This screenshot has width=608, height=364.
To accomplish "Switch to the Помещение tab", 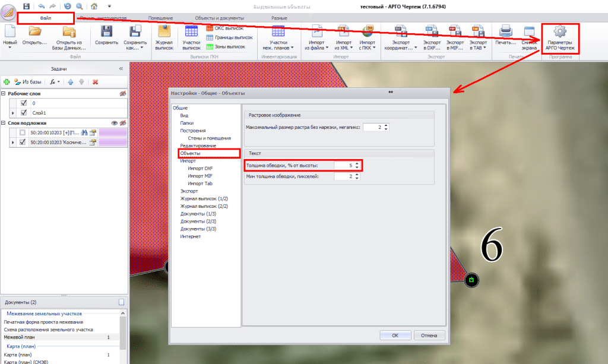I will coord(160,18).
